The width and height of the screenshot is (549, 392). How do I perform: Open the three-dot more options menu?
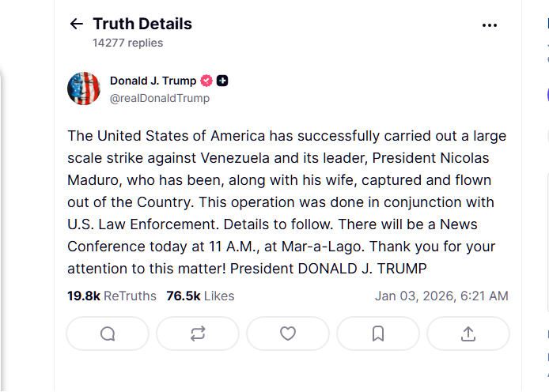pos(490,24)
